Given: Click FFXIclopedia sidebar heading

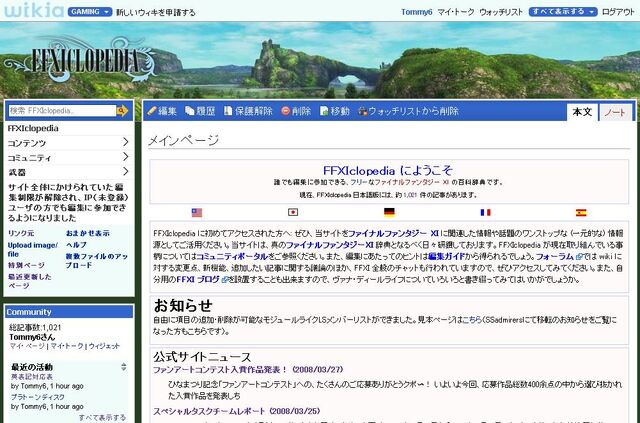Looking at the screenshot, I should [33, 129].
